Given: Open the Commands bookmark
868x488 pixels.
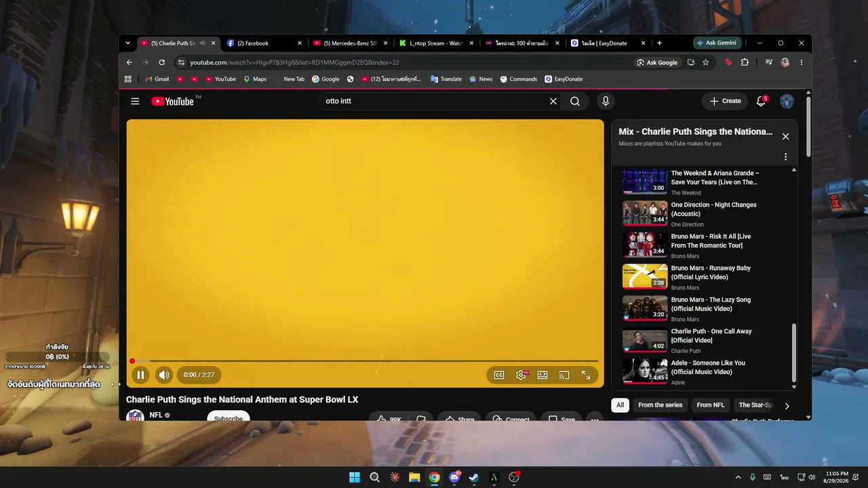Looking at the screenshot, I should pos(518,79).
